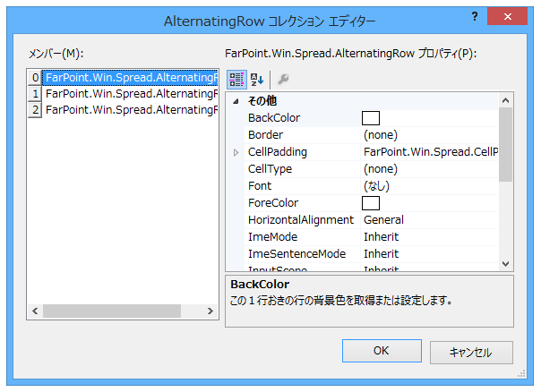Select member 1 AlternatingRow item

coord(130,93)
